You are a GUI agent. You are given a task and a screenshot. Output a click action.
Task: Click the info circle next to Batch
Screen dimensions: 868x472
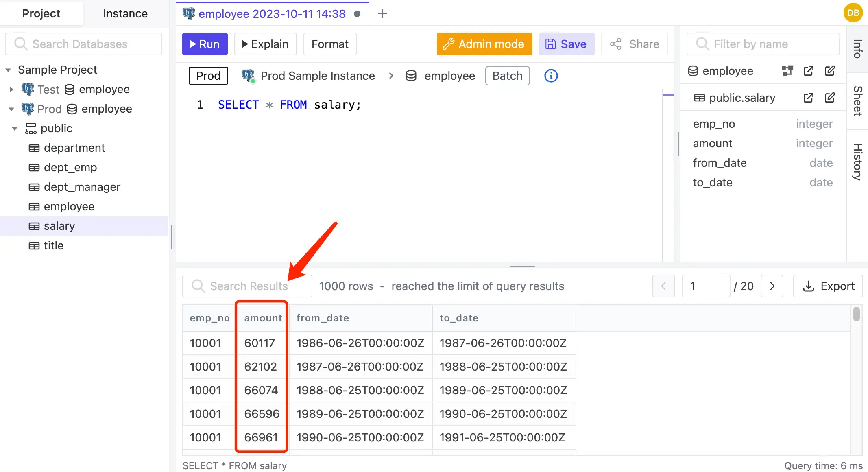point(551,76)
